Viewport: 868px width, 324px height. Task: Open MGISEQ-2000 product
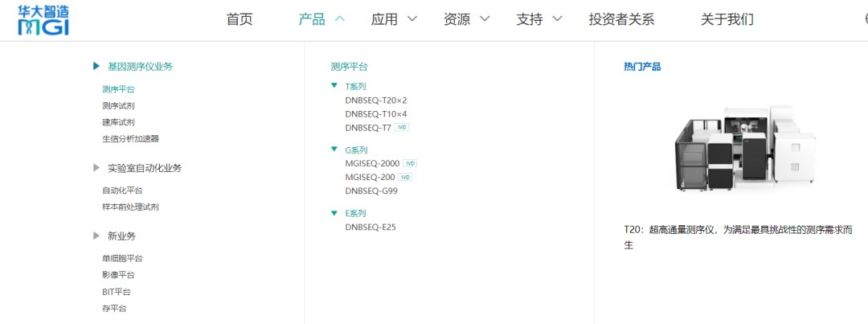click(372, 163)
